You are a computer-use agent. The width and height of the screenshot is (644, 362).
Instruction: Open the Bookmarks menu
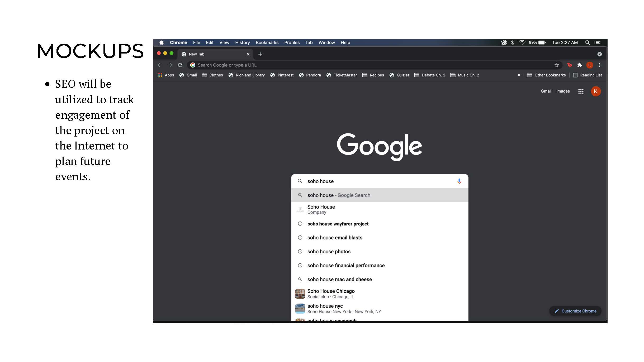coord(267,42)
